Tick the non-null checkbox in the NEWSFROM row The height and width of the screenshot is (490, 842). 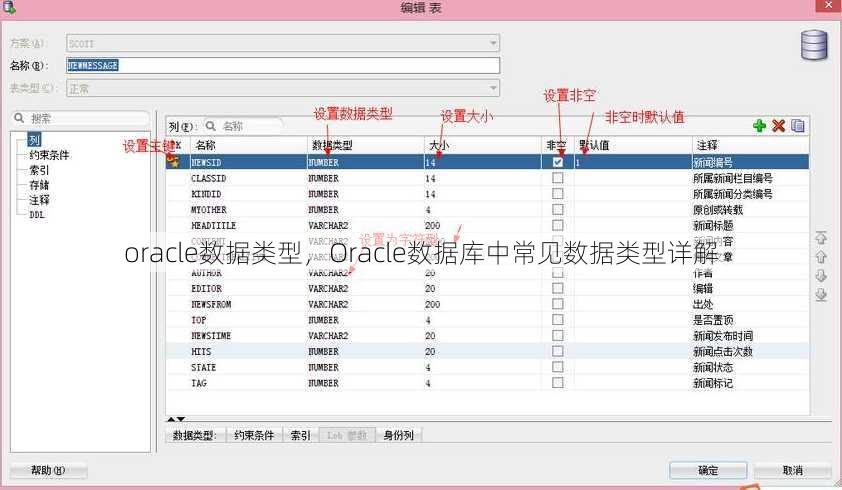coord(558,304)
